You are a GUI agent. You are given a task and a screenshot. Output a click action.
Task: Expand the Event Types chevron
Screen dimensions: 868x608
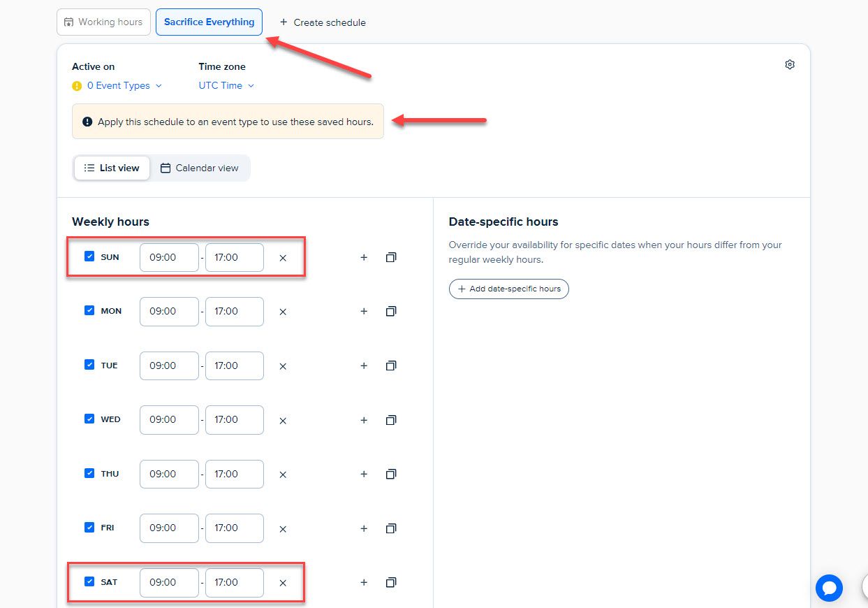click(x=160, y=85)
